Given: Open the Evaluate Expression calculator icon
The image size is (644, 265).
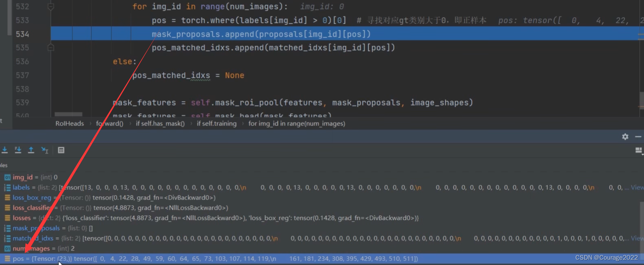Looking at the screenshot, I should 61,150.
